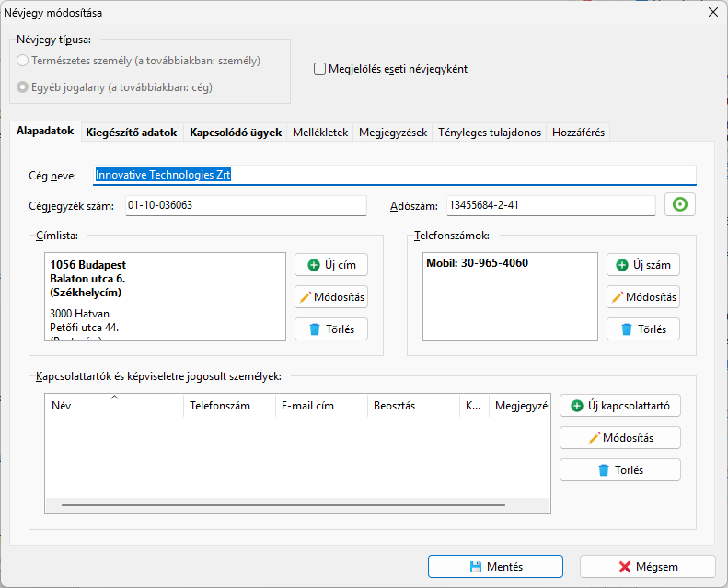Select Egyéb jogalany (cég) radio option
Viewport: 728px width, 588px height.
pyautogui.click(x=24, y=88)
